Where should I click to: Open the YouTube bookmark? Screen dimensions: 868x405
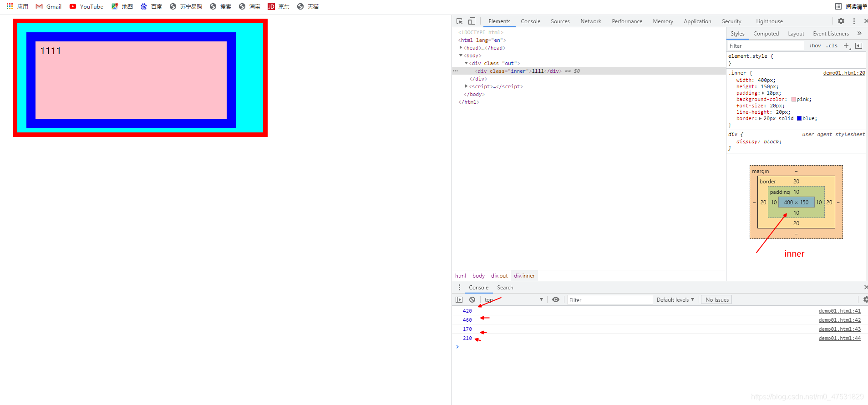point(86,6)
